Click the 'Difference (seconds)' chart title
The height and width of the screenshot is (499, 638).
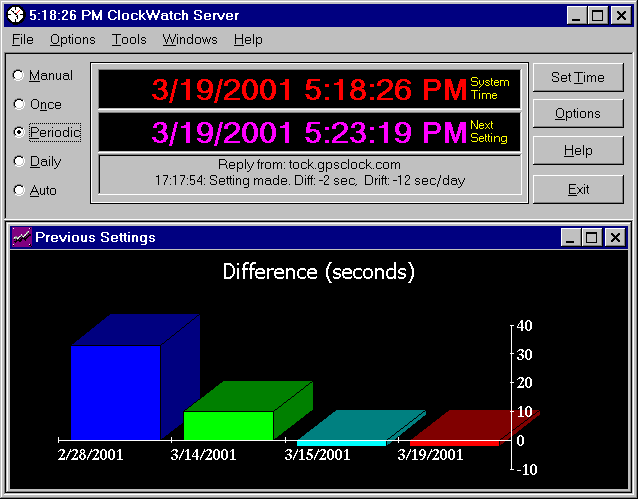click(x=319, y=271)
